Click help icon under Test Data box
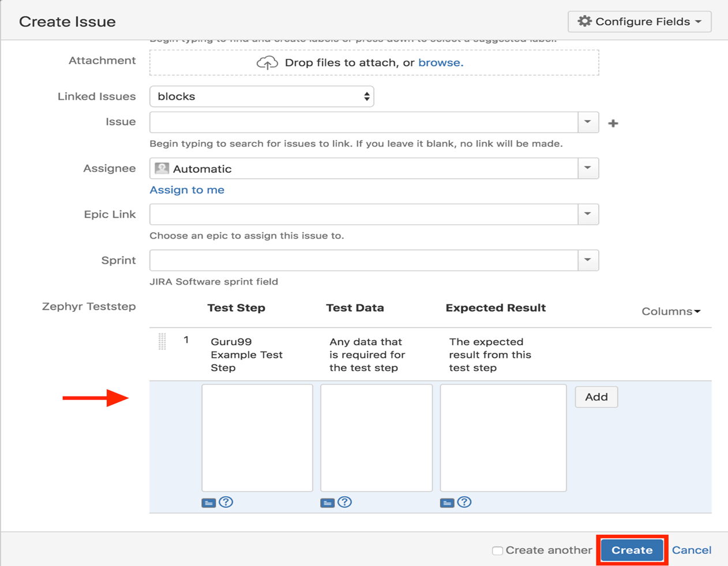This screenshot has height=566, width=728. pos(344,502)
